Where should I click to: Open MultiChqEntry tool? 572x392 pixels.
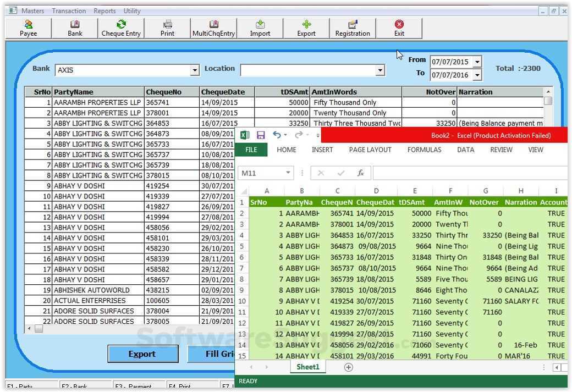(x=213, y=27)
